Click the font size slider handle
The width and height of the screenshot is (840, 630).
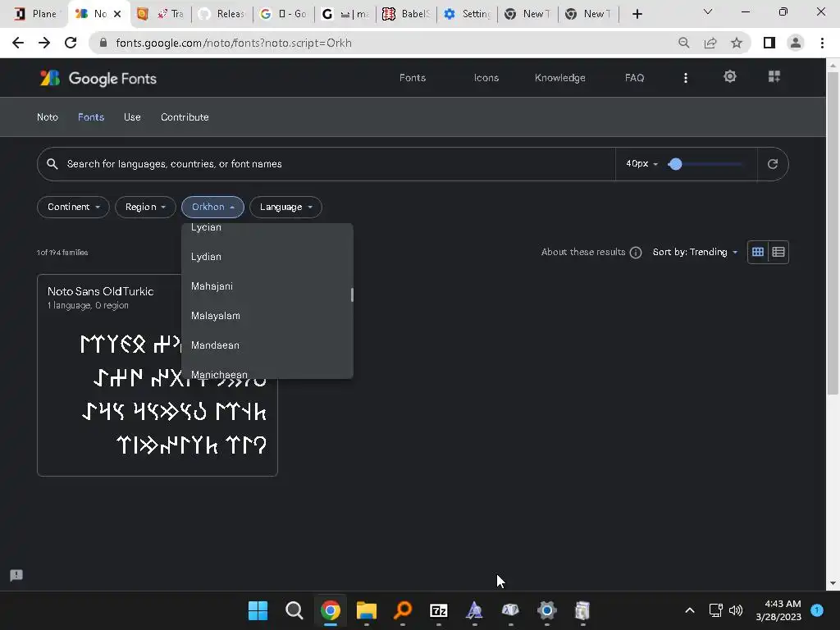[x=675, y=164]
